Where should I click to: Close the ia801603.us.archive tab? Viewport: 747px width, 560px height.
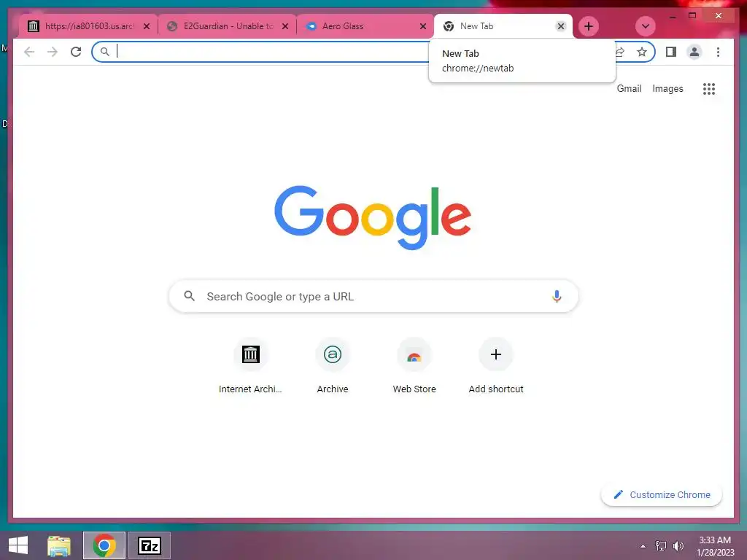point(147,26)
